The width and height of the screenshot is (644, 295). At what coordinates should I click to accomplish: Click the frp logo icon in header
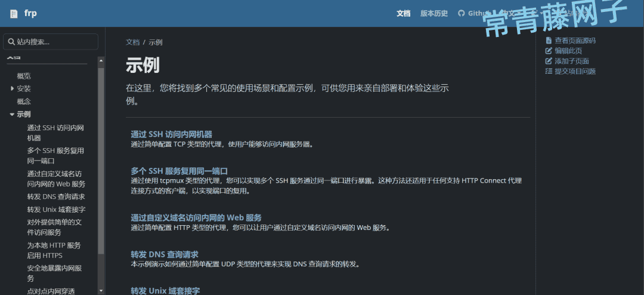[x=14, y=14]
